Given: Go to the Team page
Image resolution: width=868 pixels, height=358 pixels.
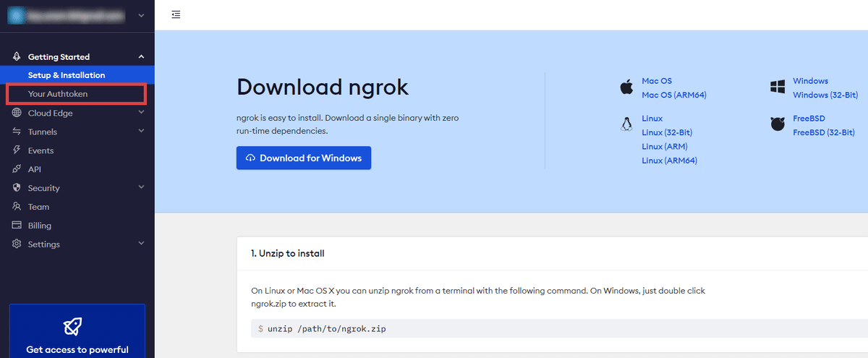Looking at the screenshot, I should pyautogui.click(x=77, y=207).
